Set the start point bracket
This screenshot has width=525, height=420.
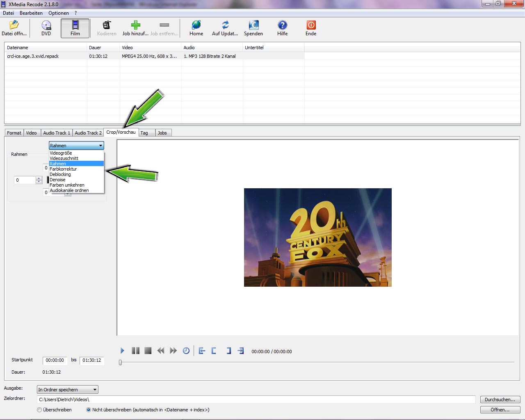(214, 351)
